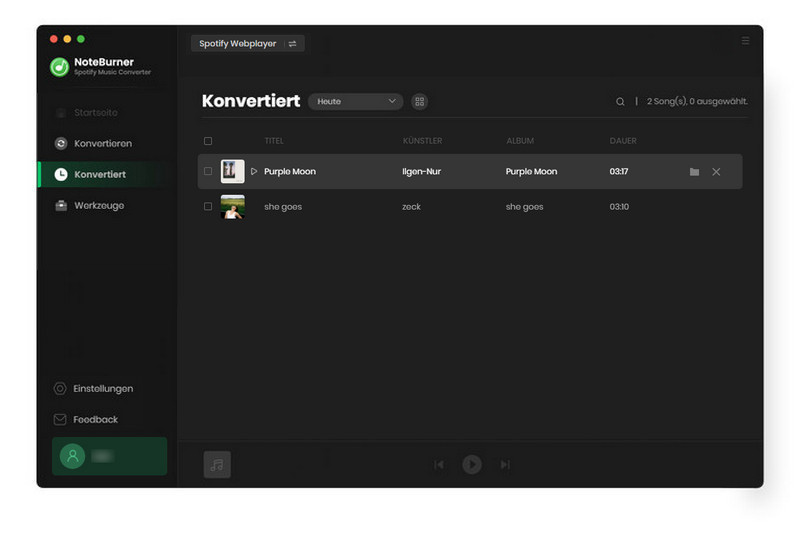Remove Purple Moon with the X icon
This screenshot has width=800, height=536.
pos(716,172)
